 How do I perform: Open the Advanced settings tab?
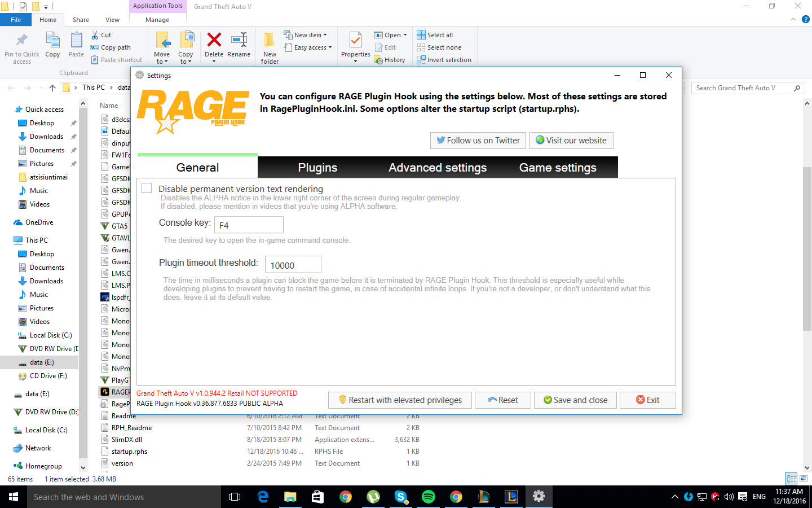click(x=438, y=168)
